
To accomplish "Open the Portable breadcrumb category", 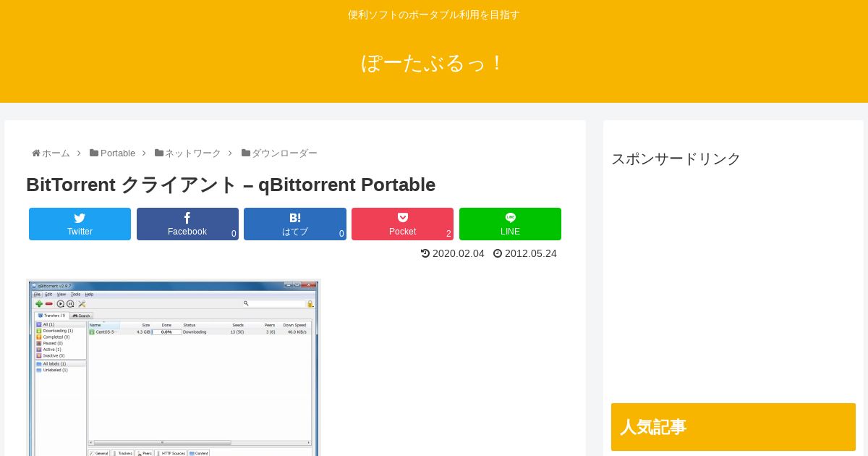I will pos(118,153).
